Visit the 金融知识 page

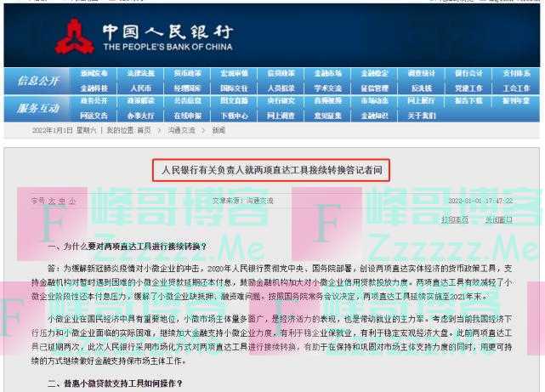[374, 116]
